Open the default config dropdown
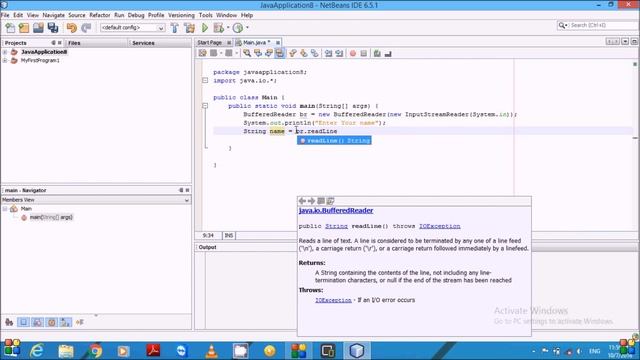The height and width of the screenshot is (360, 640). [x=133, y=28]
